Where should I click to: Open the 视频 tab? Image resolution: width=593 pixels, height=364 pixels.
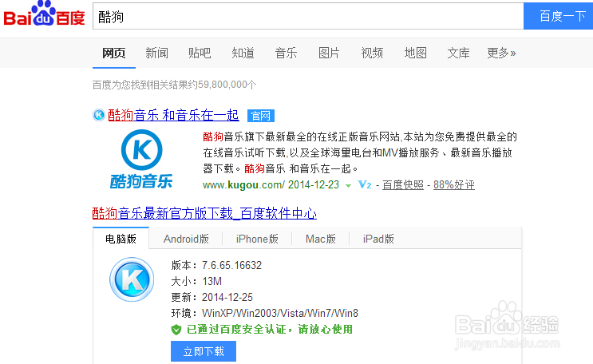click(372, 53)
